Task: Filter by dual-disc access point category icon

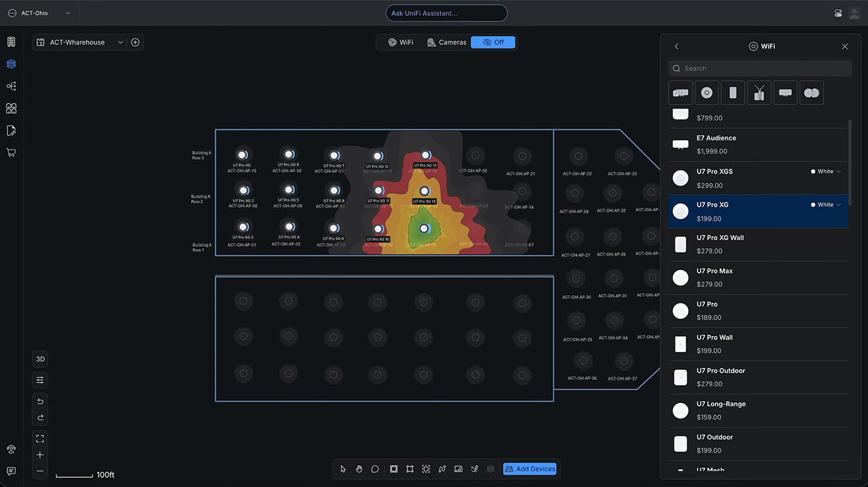Action: 811,93
